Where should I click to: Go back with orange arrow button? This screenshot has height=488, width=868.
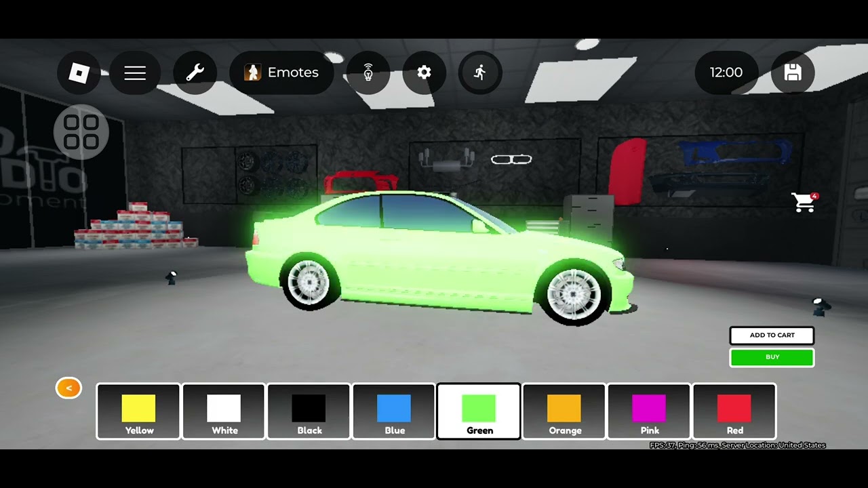click(x=68, y=388)
